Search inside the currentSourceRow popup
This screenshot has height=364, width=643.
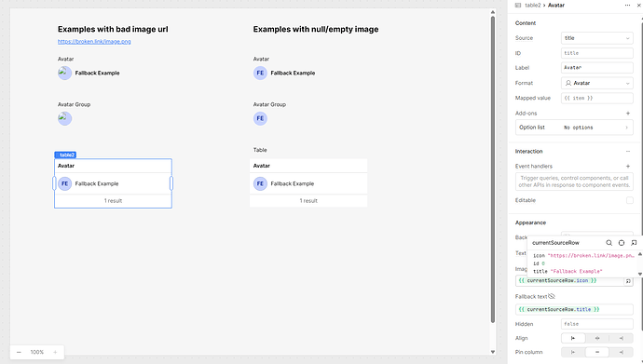[x=609, y=243]
